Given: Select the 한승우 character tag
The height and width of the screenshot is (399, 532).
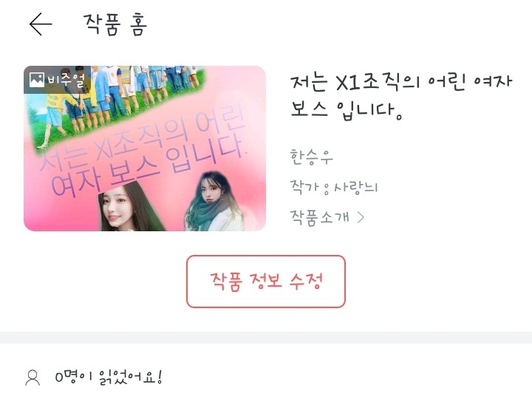Looking at the screenshot, I should point(311,157).
